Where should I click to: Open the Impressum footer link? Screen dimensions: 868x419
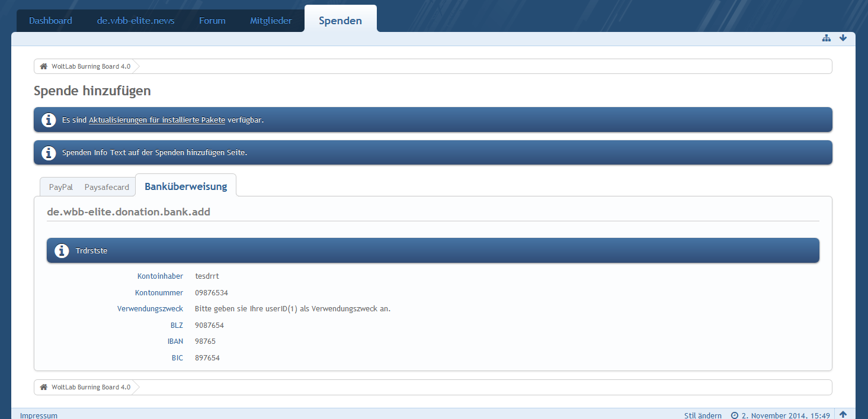point(39,415)
